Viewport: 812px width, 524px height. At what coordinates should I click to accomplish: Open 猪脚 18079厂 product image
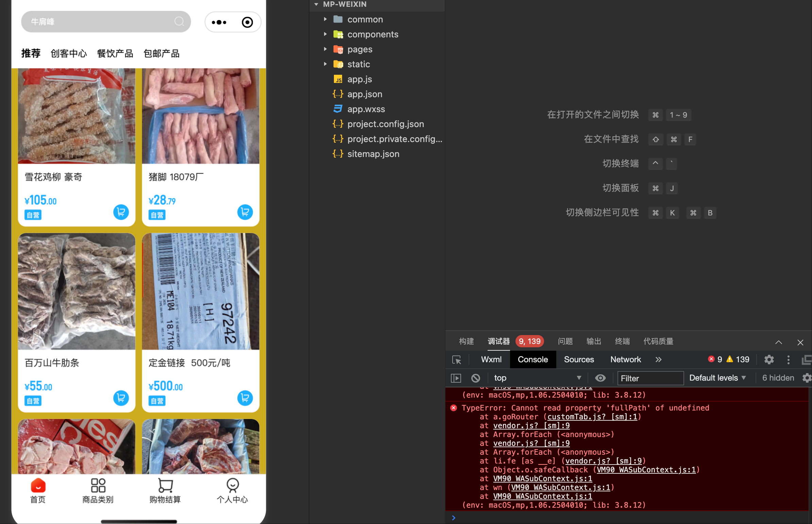pos(201,116)
